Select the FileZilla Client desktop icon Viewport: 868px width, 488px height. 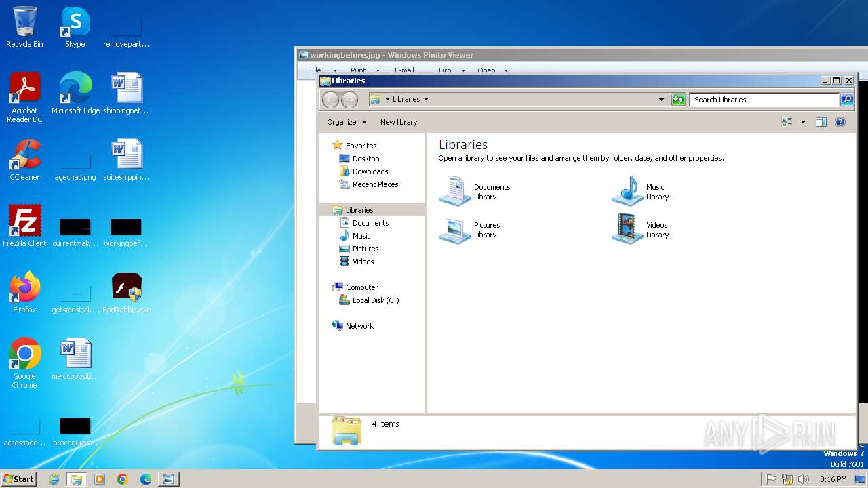click(x=24, y=226)
